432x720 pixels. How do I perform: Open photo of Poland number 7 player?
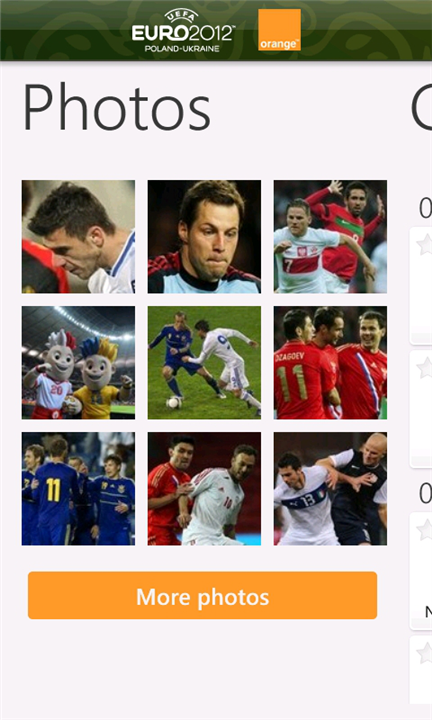click(x=331, y=236)
